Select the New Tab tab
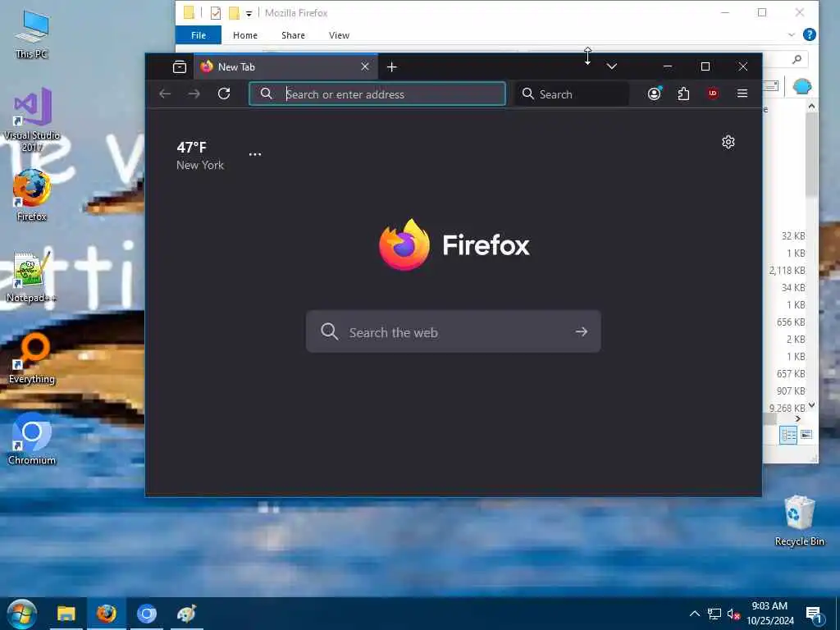This screenshot has height=630, width=840. click(285, 66)
